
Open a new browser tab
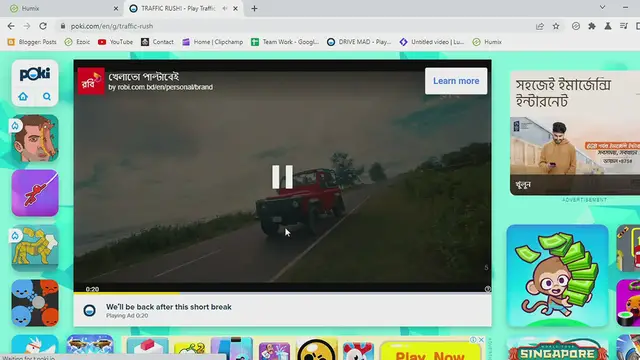click(x=254, y=8)
